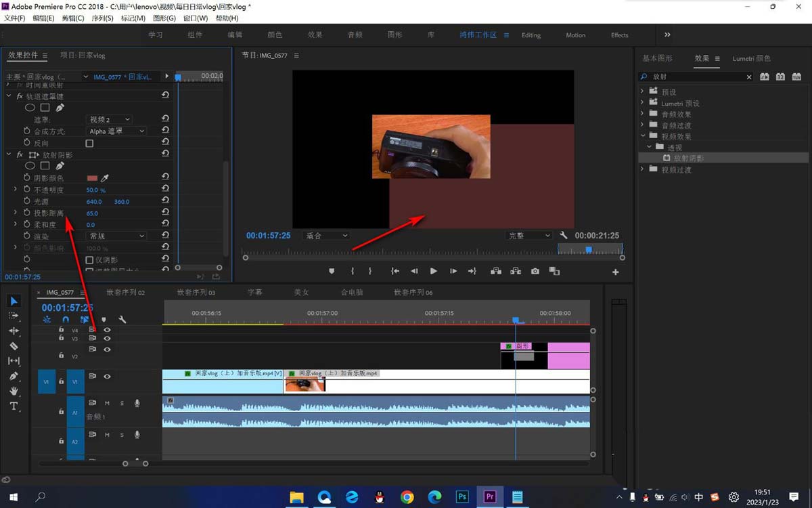Screen dimensions: 812x508
Task: Click Go to Out point
Action: click(472, 271)
